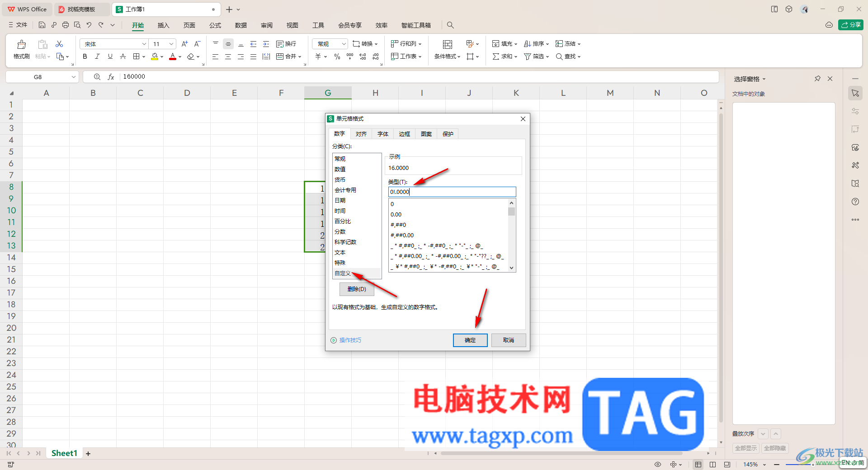Open the name box G8 dropdown
This screenshot has width=868, height=470.
(x=73, y=77)
